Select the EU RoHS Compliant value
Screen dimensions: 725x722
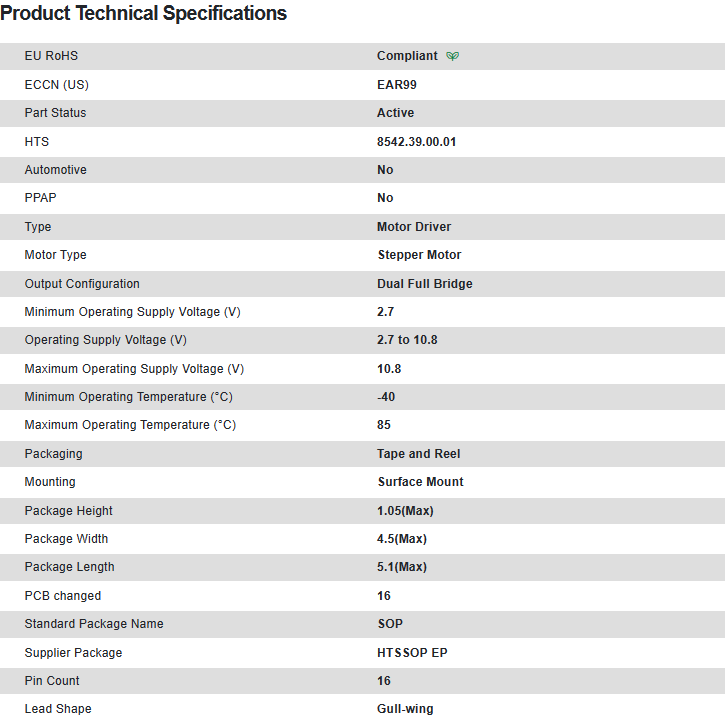407,56
